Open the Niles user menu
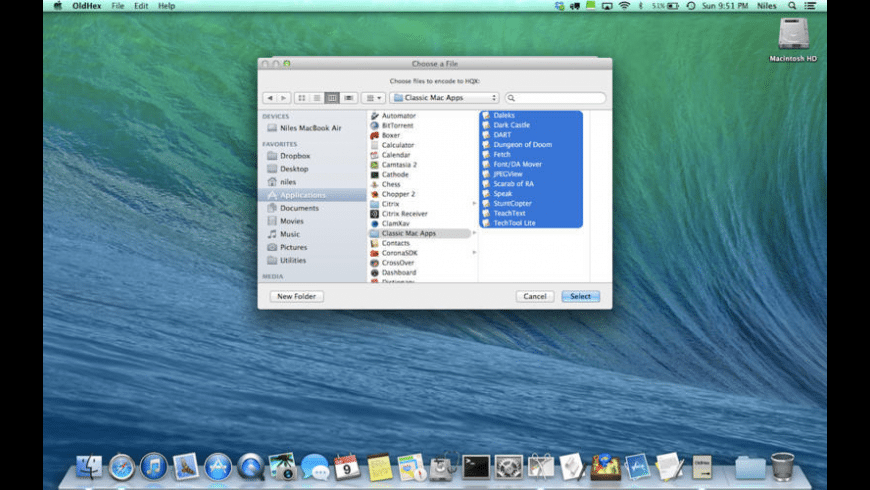This screenshot has width=870, height=490. [767, 6]
